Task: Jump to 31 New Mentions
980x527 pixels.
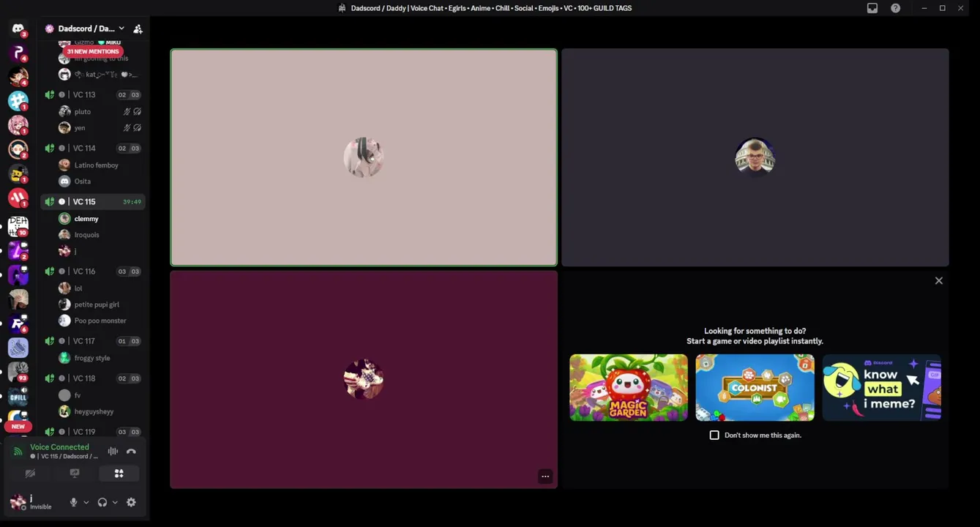Action: pos(92,52)
